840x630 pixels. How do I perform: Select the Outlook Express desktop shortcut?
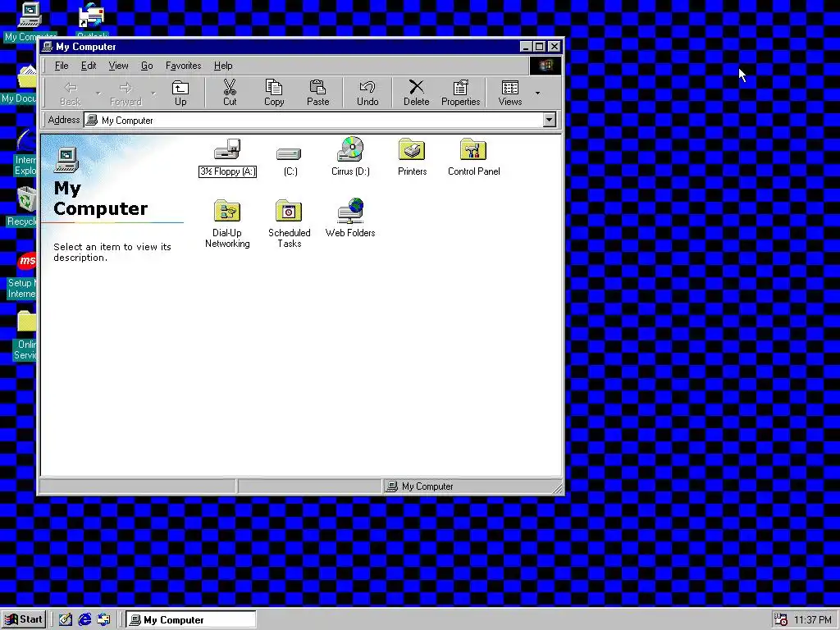click(91, 16)
